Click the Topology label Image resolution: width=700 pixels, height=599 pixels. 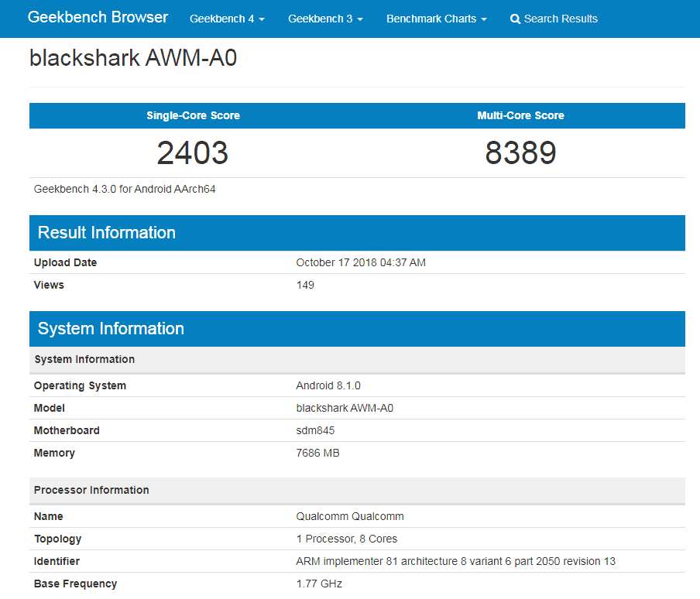tap(57, 539)
